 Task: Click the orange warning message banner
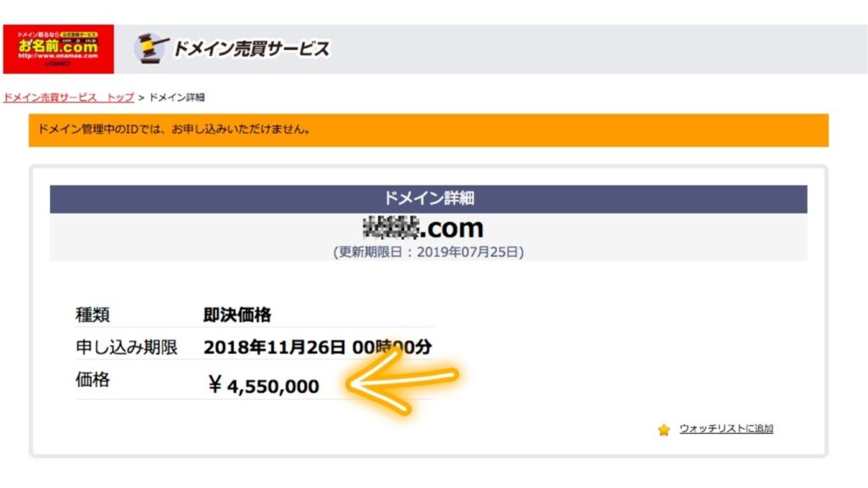(x=428, y=130)
